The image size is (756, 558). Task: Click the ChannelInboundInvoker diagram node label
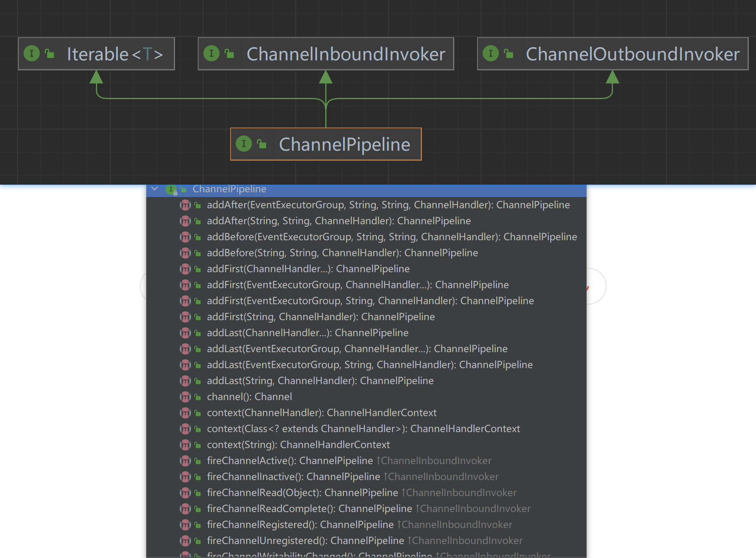coord(346,54)
